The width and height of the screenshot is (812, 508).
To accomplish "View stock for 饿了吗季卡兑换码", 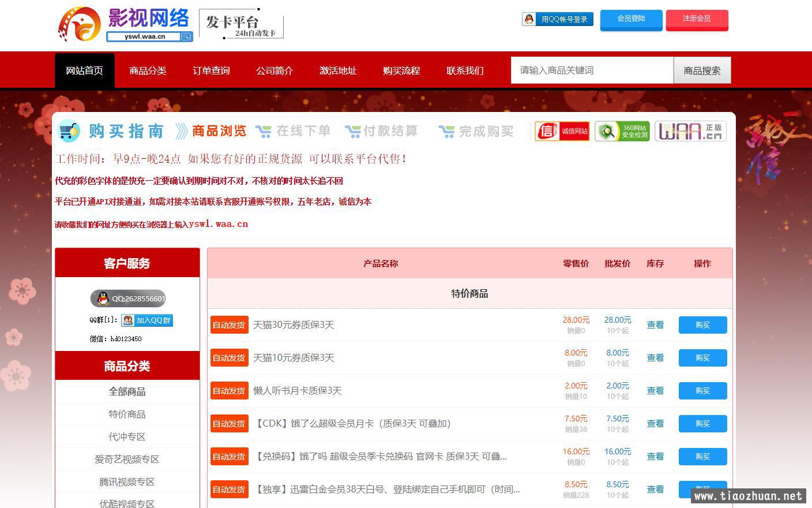I will 655,457.
